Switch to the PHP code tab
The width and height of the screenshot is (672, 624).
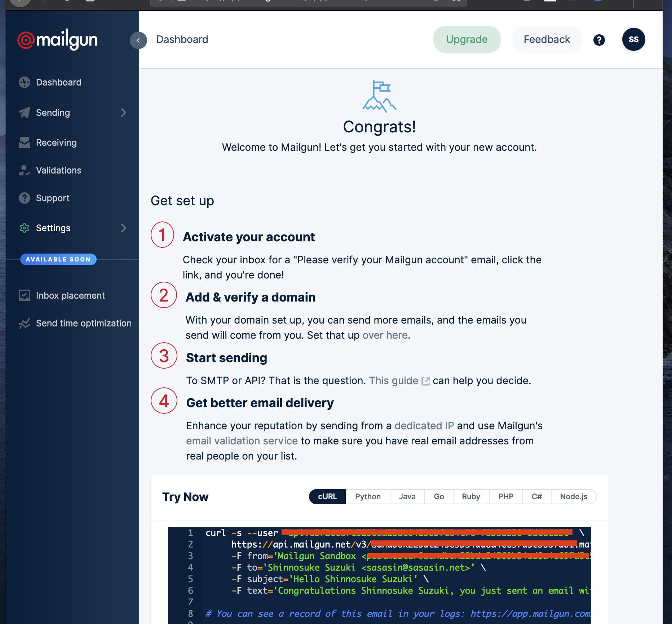pyautogui.click(x=506, y=497)
